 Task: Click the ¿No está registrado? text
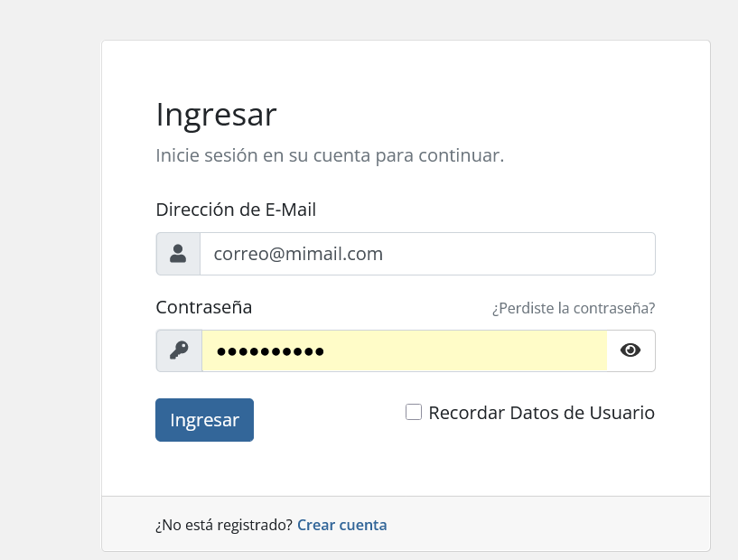click(224, 525)
